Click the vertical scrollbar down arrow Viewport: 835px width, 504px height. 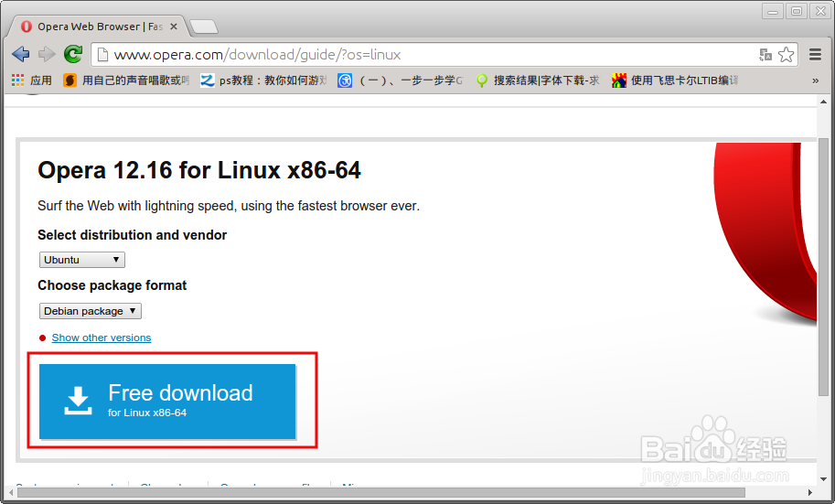click(x=823, y=479)
